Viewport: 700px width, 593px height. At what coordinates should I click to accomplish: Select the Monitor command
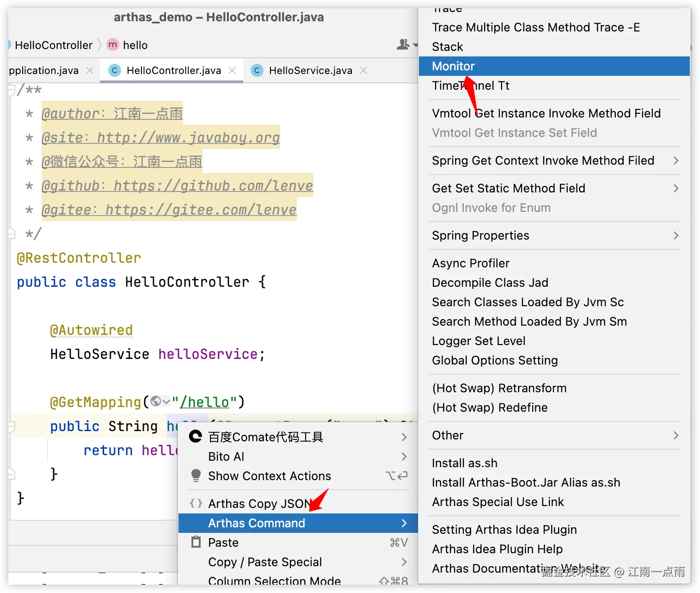(x=554, y=66)
